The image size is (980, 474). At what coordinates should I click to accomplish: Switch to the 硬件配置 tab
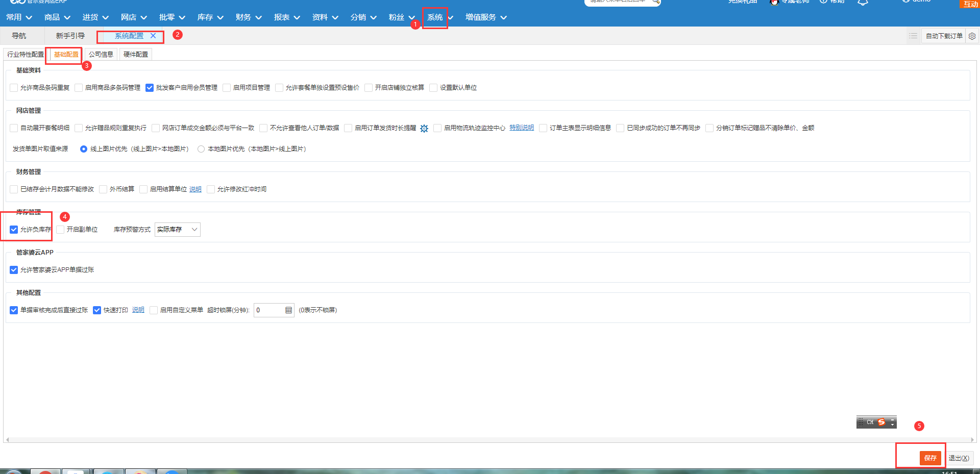136,55
